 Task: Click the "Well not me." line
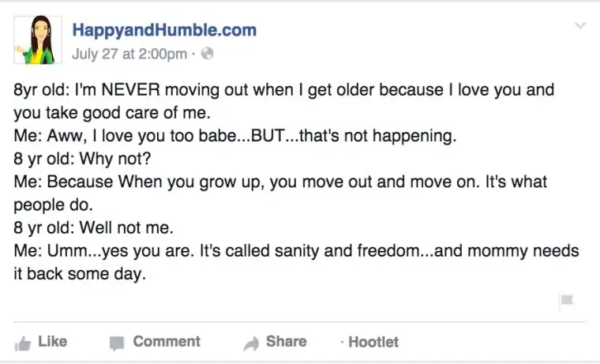pos(93,227)
